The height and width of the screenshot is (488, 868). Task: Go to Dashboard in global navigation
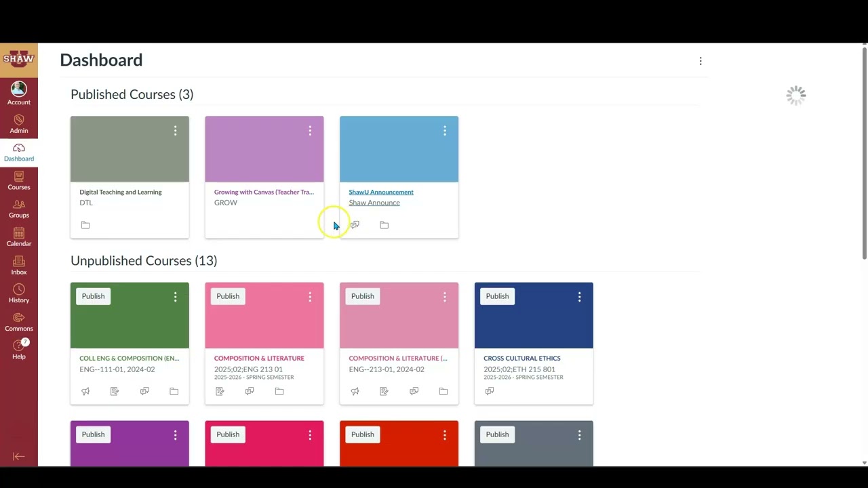(x=19, y=152)
